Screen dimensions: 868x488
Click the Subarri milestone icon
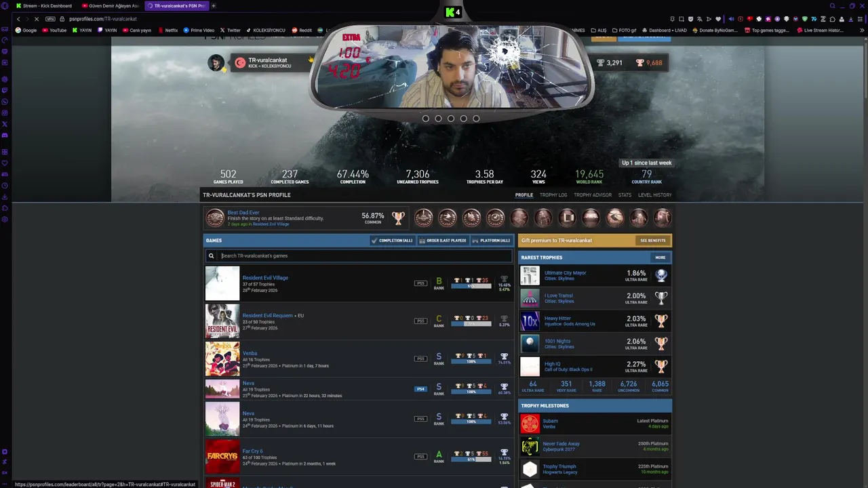pos(530,424)
